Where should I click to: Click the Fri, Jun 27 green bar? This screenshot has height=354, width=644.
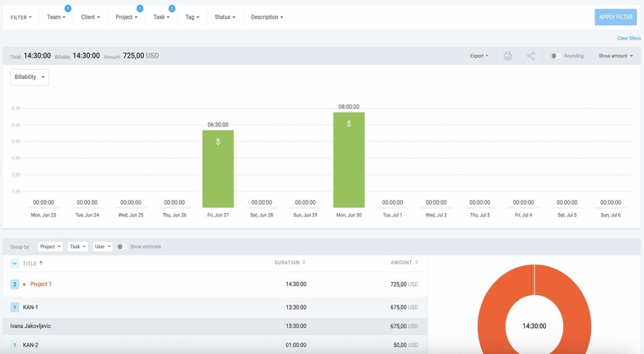218,169
